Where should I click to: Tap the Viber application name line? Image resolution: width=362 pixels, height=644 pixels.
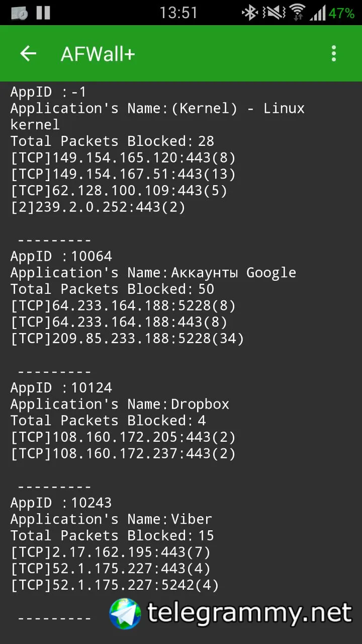(x=111, y=519)
